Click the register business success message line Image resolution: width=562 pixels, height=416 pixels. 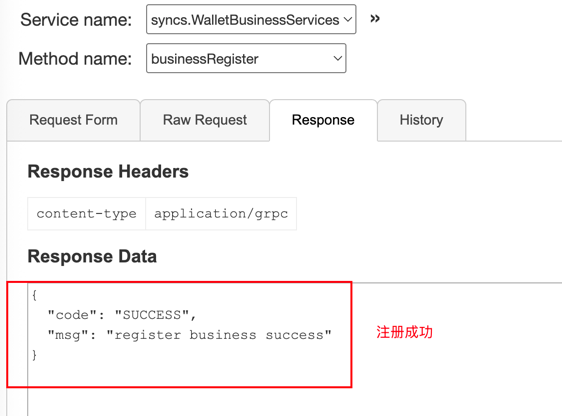point(190,335)
